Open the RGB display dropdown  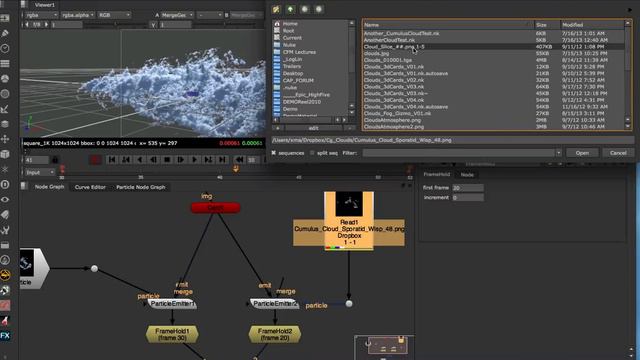pyautogui.click(x=114, y=15)
